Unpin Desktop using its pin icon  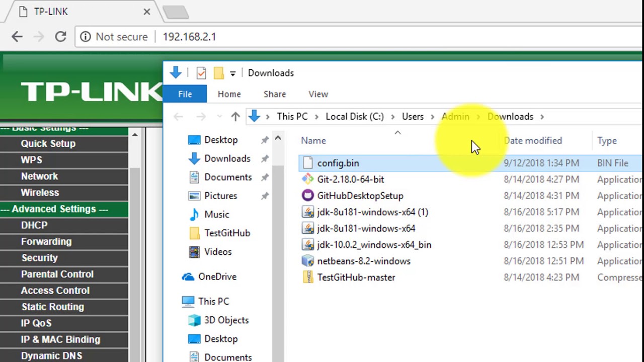coord(265,140)
